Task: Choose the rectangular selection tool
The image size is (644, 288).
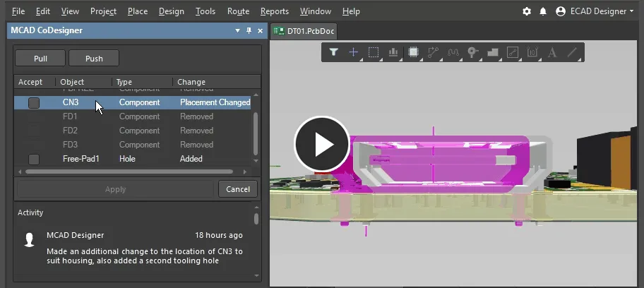Action: click(373, 52)
